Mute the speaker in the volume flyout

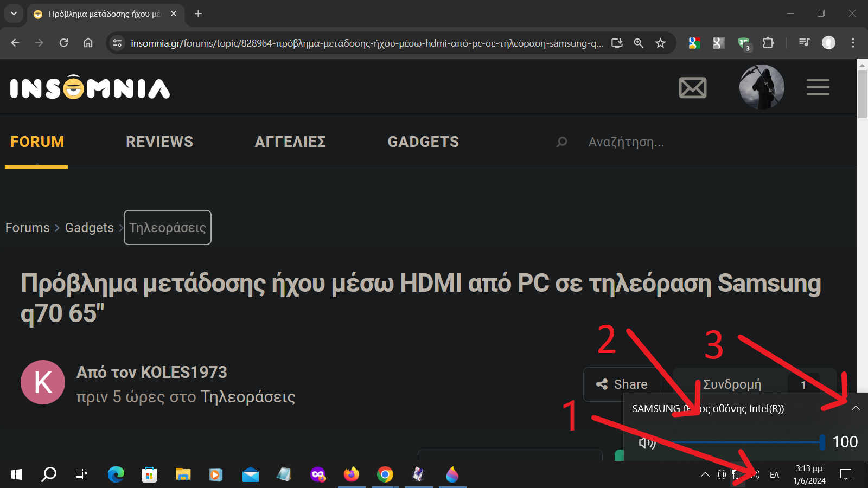coord(647,443)
